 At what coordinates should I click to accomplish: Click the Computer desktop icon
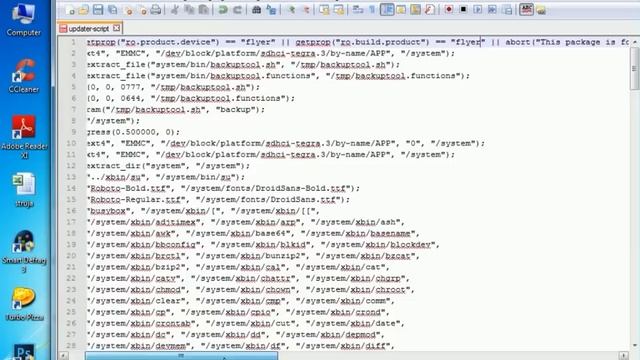click(x=23, y=20)
